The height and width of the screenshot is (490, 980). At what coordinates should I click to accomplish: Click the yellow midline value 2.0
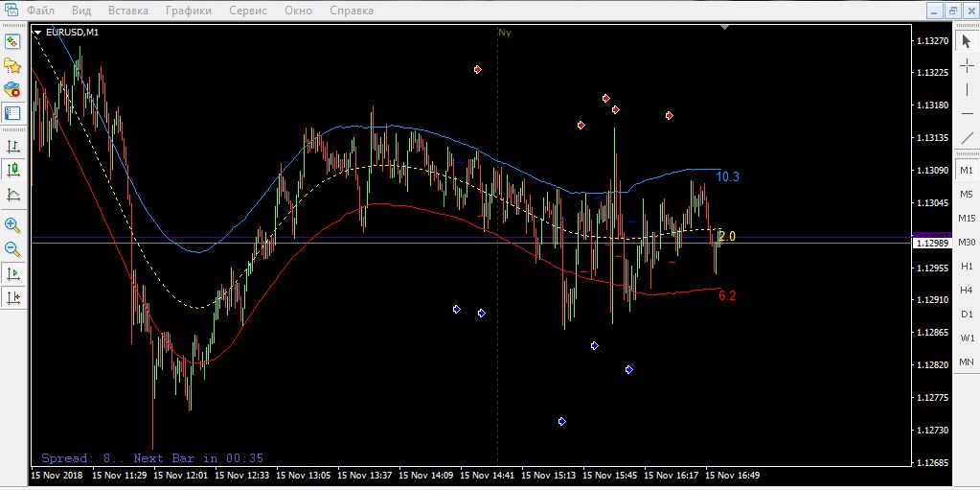[727, 237]
